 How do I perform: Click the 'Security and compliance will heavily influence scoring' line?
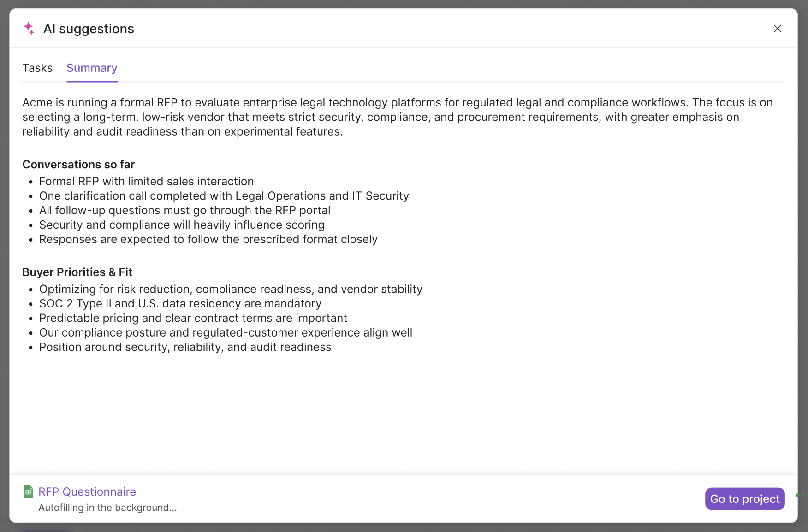182,225
